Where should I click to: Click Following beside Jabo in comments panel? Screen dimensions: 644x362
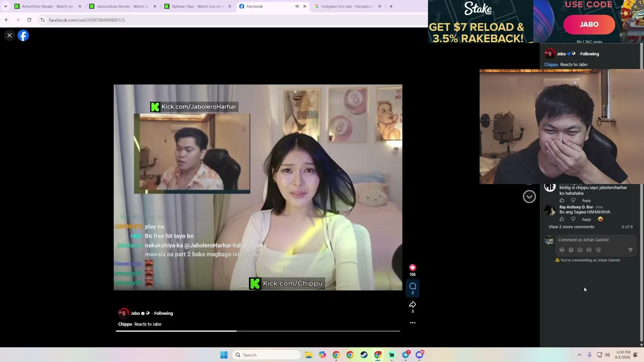coord(589,54)
